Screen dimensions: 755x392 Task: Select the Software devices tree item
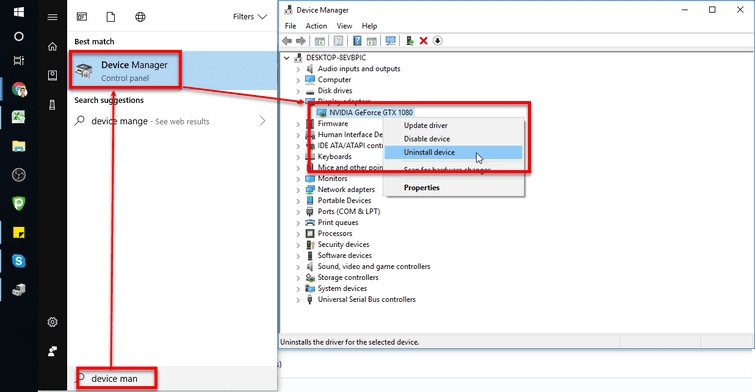pos(345,256)
